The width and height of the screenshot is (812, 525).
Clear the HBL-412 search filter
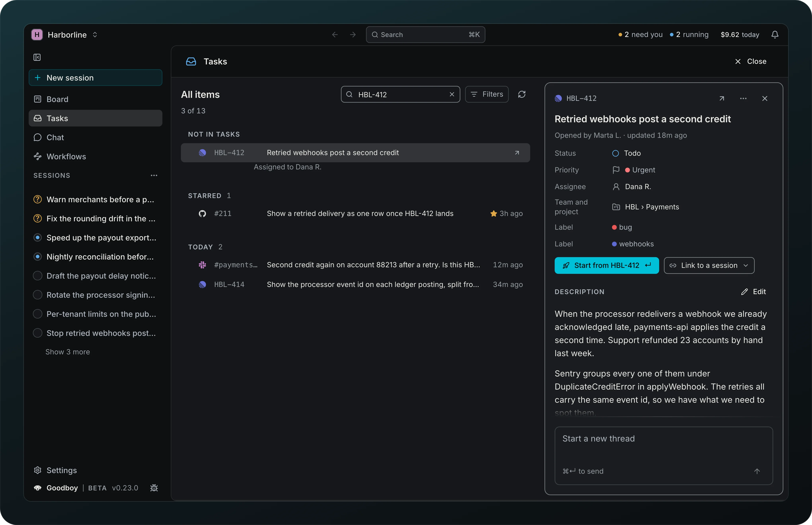point(452,94)
